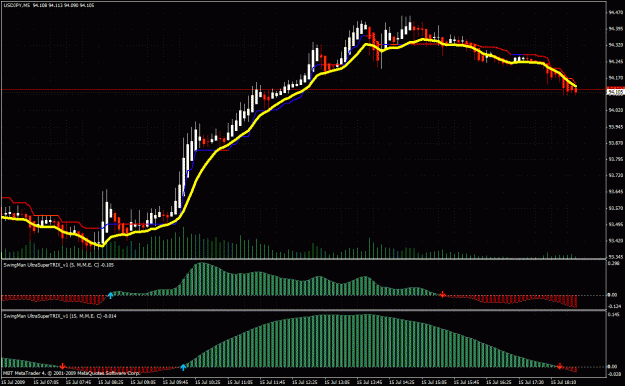Click the 15 Jul 10:25 time axis label

click(208, 382)
